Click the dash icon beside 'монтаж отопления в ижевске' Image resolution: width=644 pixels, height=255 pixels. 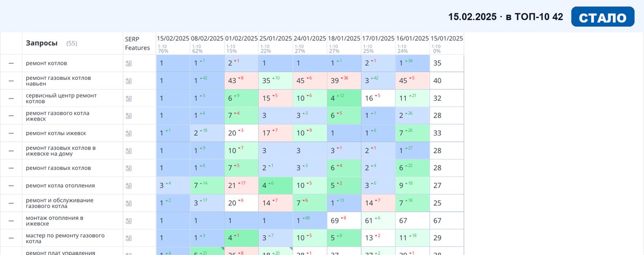(x=11, y=221)
